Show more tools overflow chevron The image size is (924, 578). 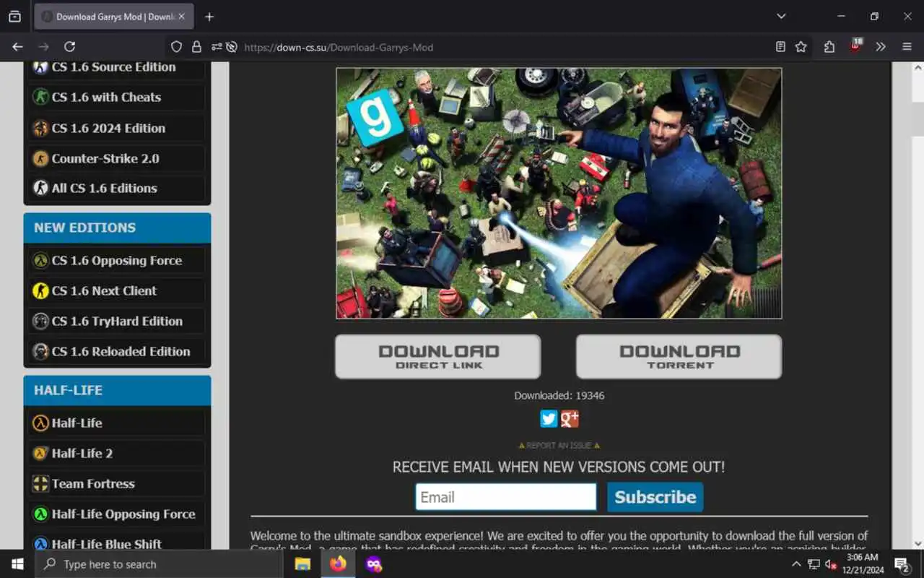click(881, 47)
